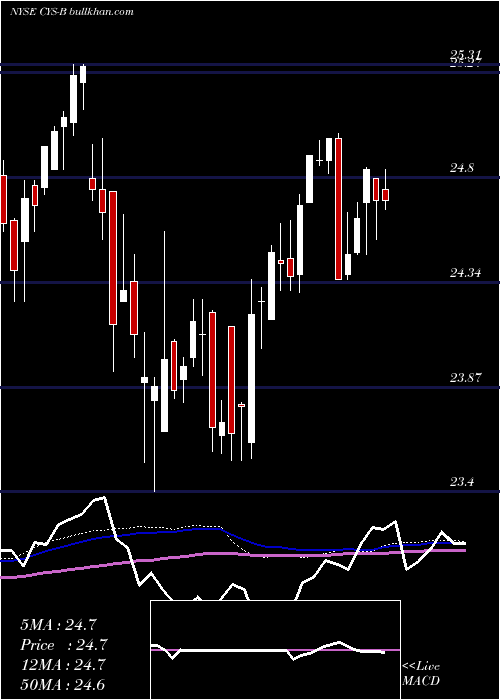The height and width of the screenshot is (700, 500).
Task: Click the 23.4 price level label
Action: pyautogui.click(x=462, y=482)
